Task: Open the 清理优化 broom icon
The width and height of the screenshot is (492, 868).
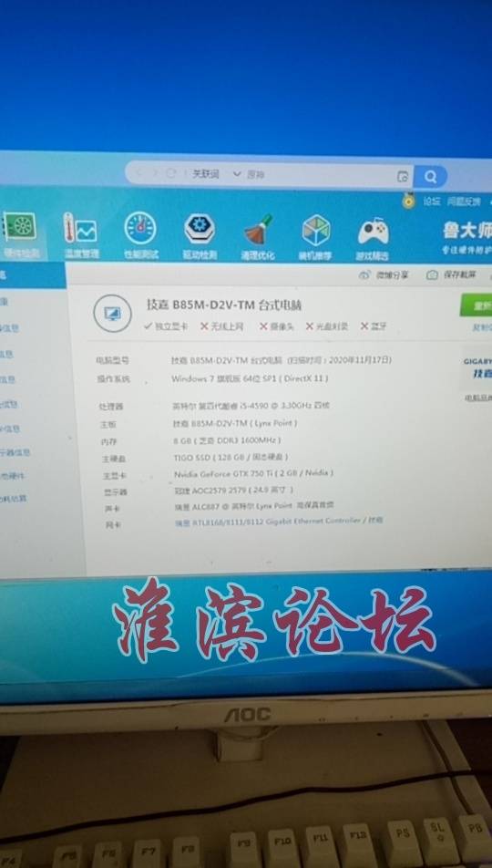Action: click(259, 230)
